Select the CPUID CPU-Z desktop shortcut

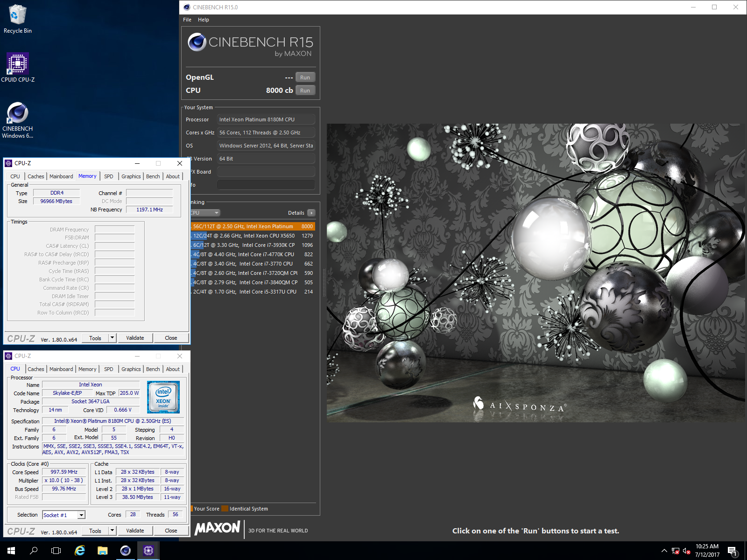(18, 68)
